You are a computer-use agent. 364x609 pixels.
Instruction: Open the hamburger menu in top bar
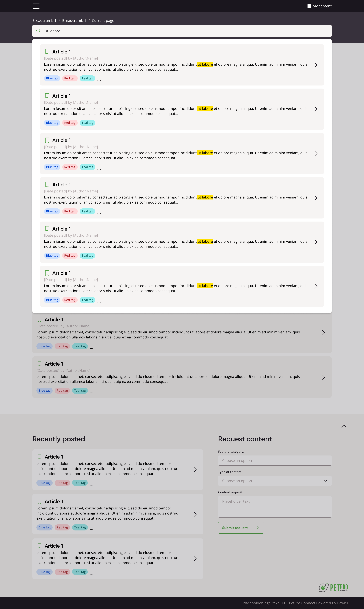[36, 6]
